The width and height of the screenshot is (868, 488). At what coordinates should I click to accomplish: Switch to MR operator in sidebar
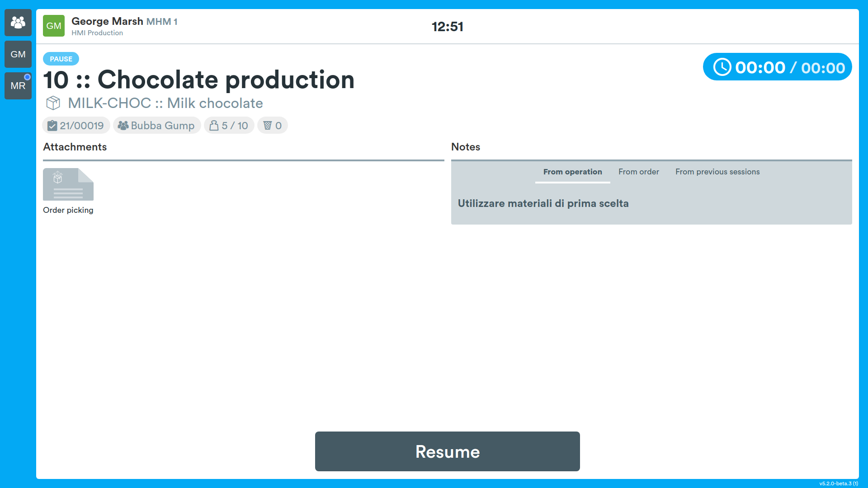pos(18,86)
